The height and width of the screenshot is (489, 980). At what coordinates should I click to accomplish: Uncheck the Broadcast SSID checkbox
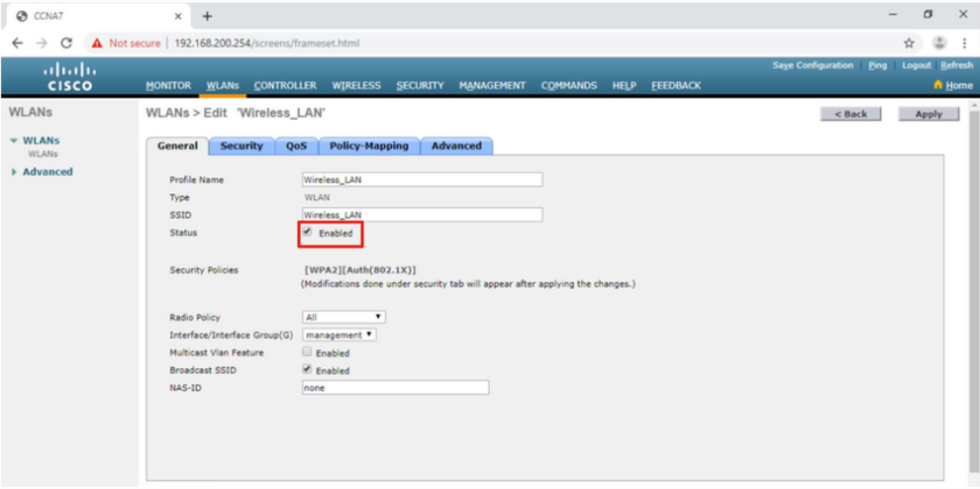pyautogui.click(x=307, y=369)
